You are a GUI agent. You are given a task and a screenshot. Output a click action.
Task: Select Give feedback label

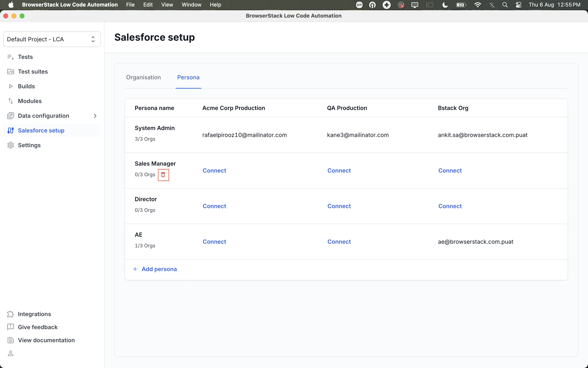coord(38,327)
